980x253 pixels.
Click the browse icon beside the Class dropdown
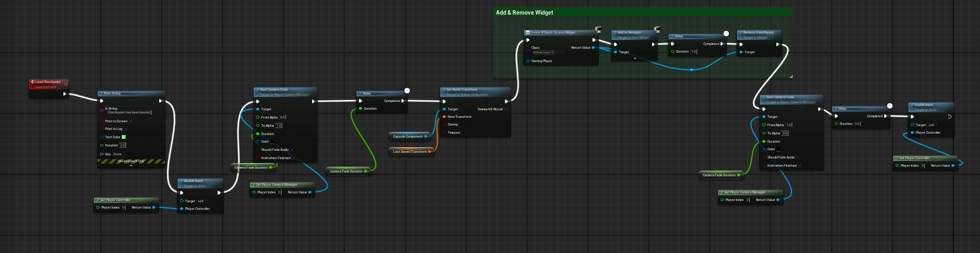[563, 52]
